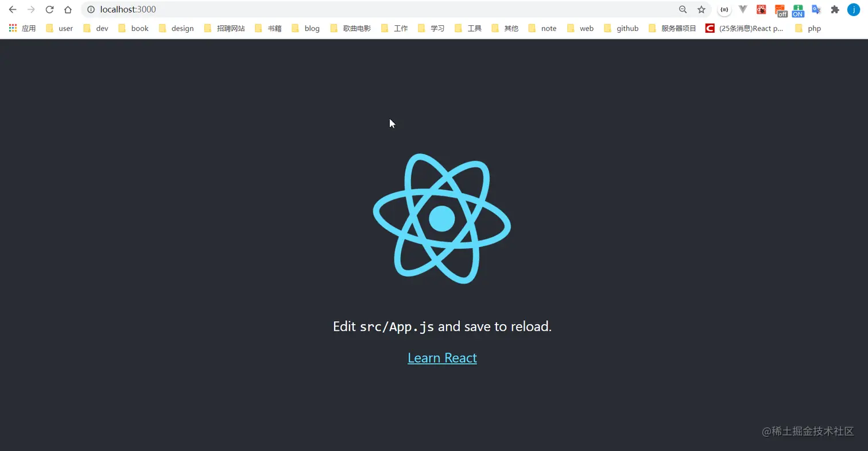The width and height of the screenshot is (868, 451).
Task: View site information for localhost
Action: click(91, 9)
